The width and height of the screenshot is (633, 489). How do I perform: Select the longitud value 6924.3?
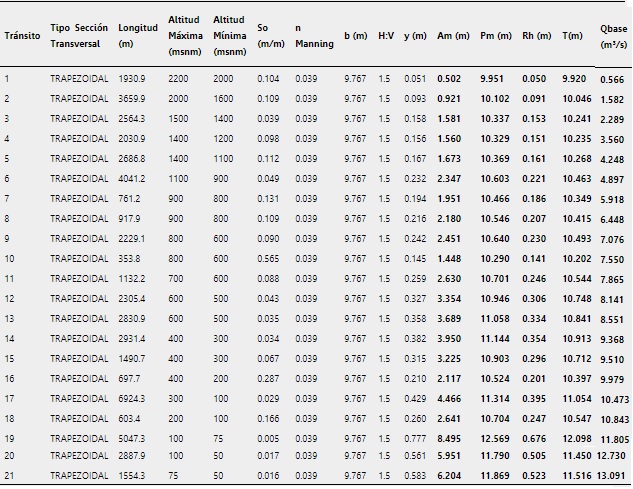[x=132, y=398]
